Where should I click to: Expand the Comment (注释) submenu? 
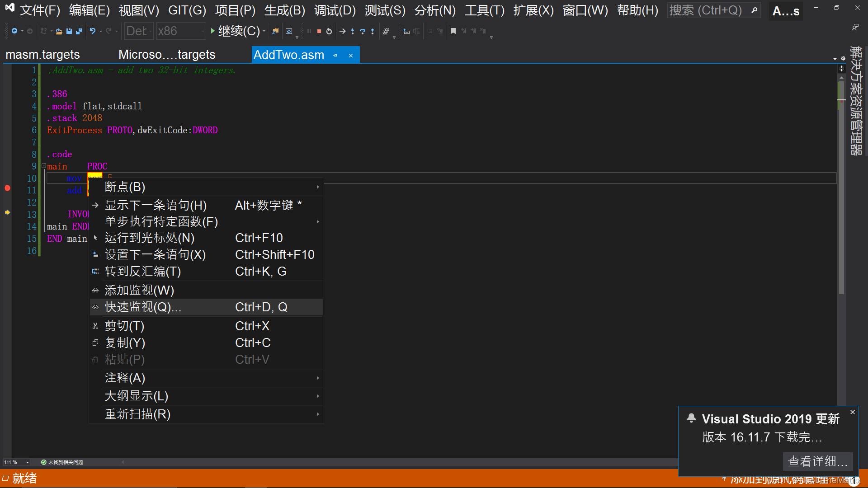(206, 378)
